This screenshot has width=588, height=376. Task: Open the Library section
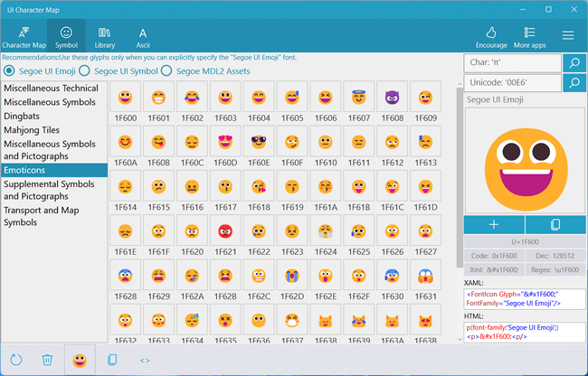coord(104,36)
